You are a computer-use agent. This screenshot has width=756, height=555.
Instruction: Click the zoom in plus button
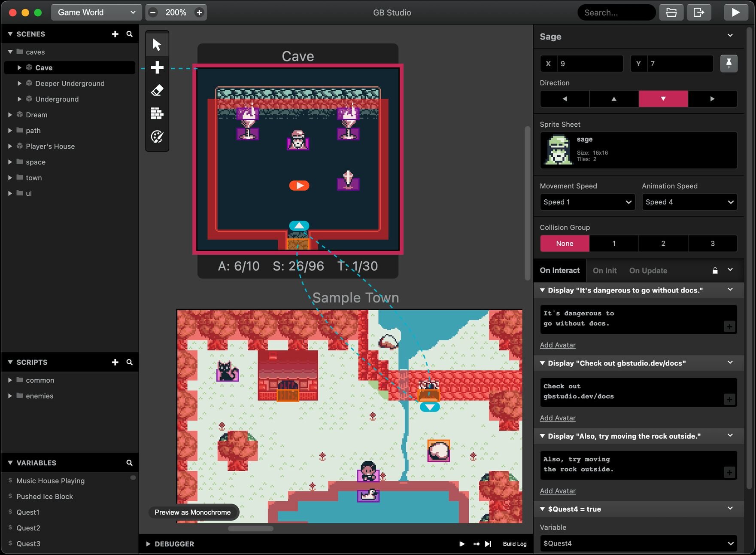[199, 12]
